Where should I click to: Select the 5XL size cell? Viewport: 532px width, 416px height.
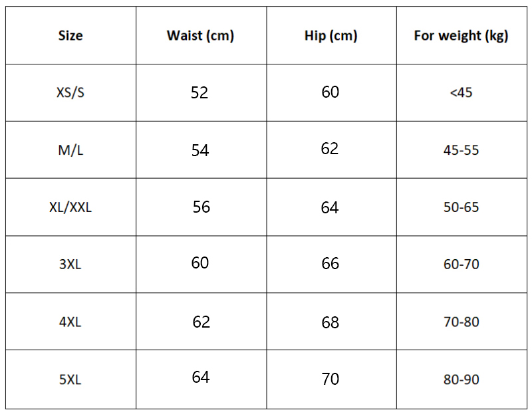pyautogui.click(x=70, y=380)
